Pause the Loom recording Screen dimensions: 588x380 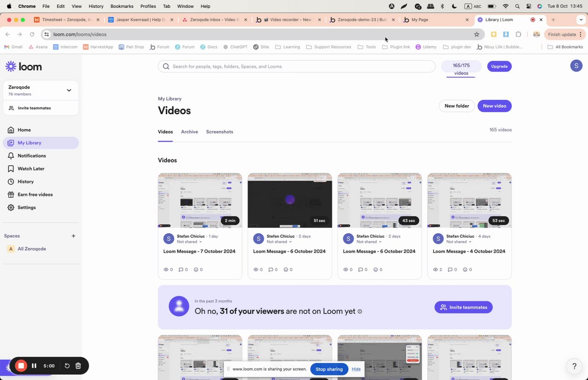[34, 366]
